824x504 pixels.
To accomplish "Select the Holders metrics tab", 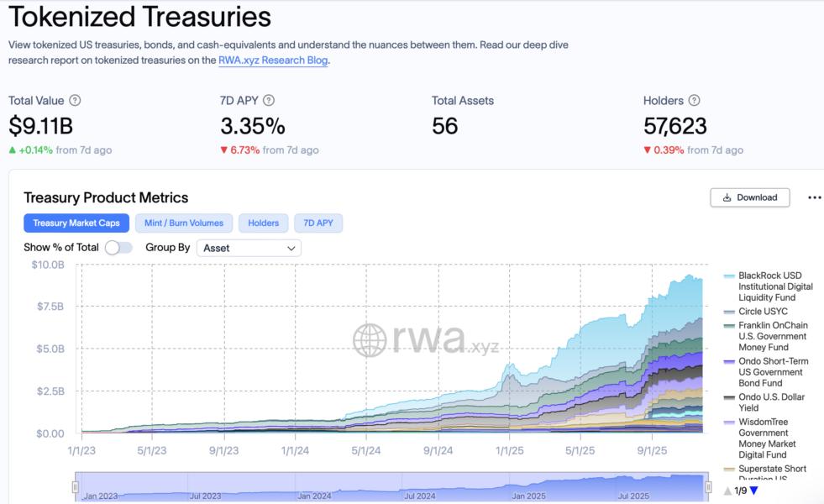I will [x=264, y=223].
